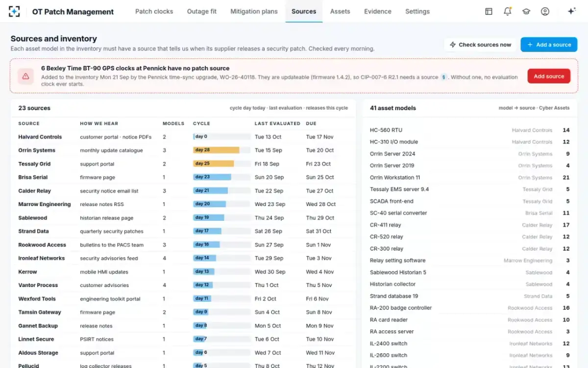Click the day 23 cycle bar for Brisa Serial

(x=222, y=177)
